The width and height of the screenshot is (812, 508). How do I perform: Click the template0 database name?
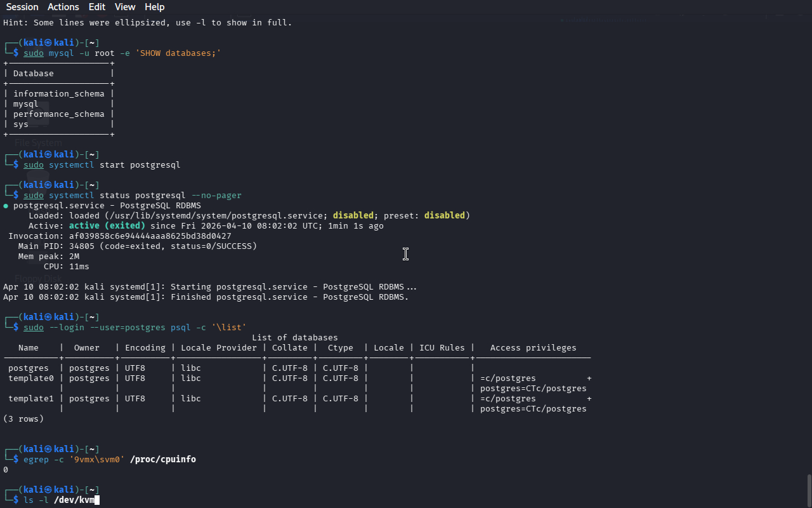(30, 378)
